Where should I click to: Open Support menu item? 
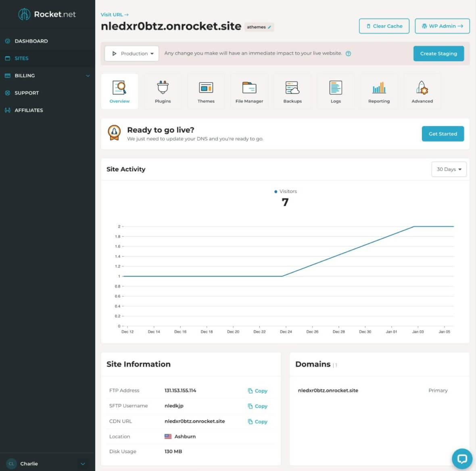(x=27, y=93)
